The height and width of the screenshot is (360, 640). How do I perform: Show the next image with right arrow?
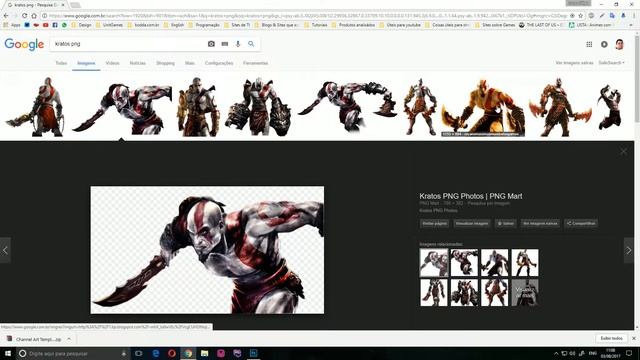(629, 250)
